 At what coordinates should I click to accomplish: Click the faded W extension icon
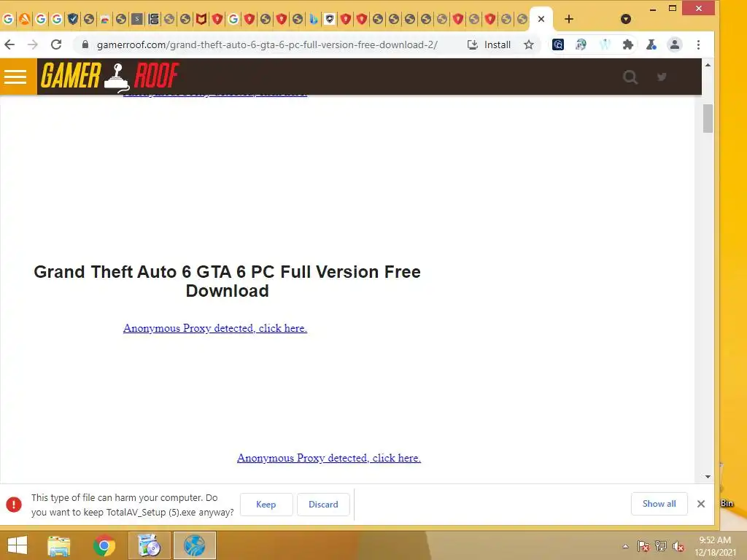605,44
